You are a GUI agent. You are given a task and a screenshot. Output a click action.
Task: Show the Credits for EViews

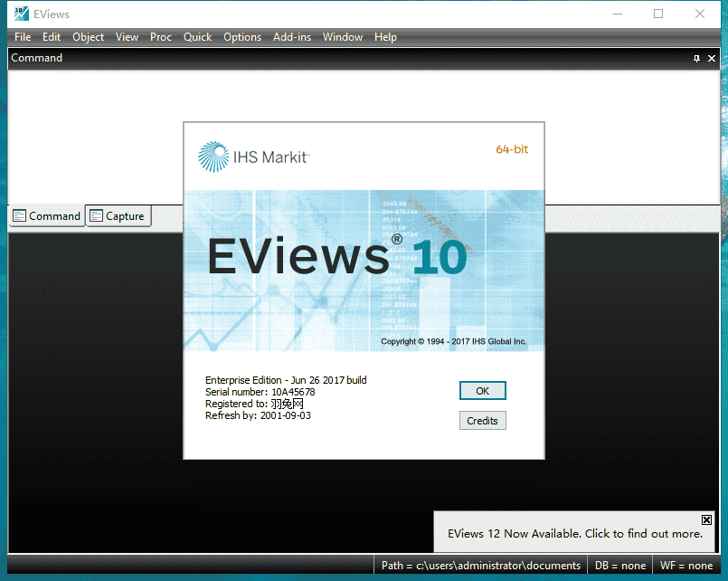482,421
